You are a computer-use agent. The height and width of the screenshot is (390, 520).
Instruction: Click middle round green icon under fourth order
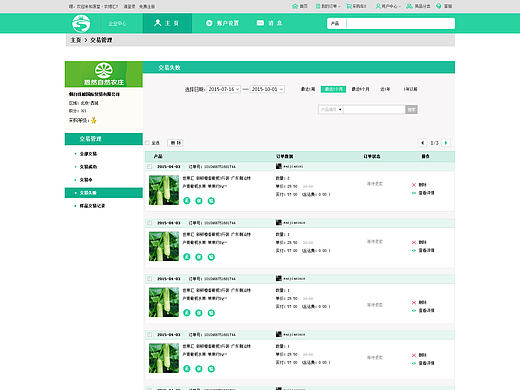[199, 369]
